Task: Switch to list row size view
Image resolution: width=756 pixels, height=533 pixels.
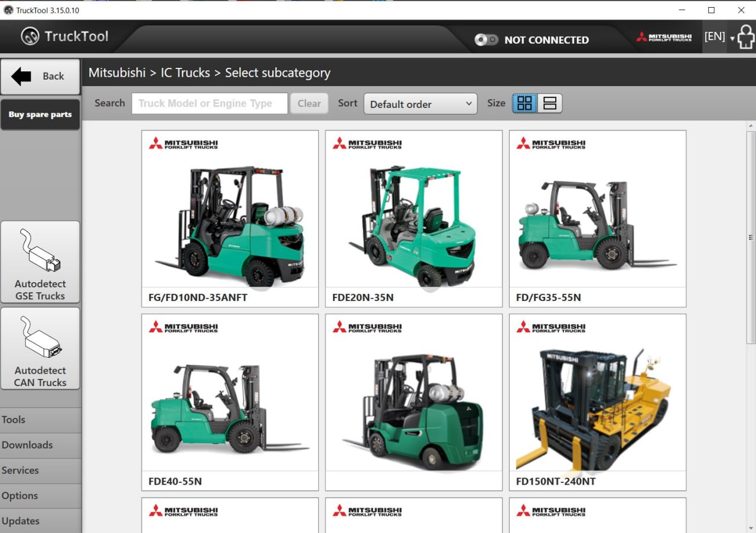Action: point(550,103)
